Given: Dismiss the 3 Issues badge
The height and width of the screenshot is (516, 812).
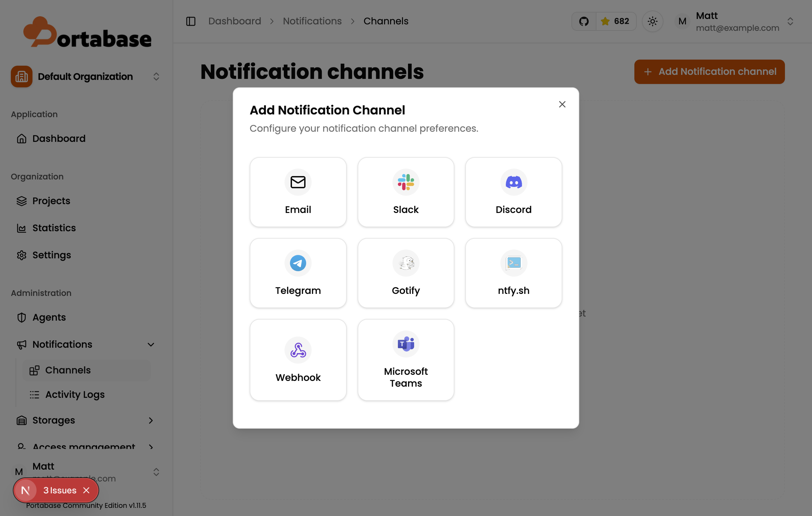Looking at the screenshot, I should pos(87,490).
